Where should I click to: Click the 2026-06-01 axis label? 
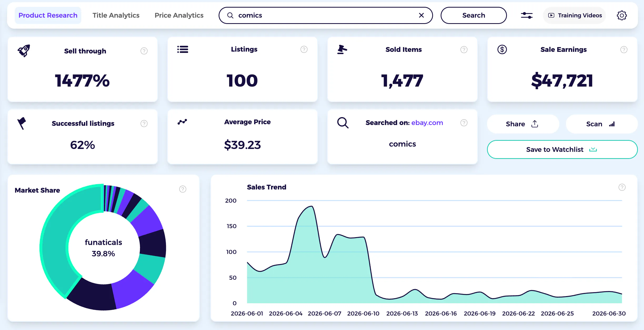pos(247,313)
